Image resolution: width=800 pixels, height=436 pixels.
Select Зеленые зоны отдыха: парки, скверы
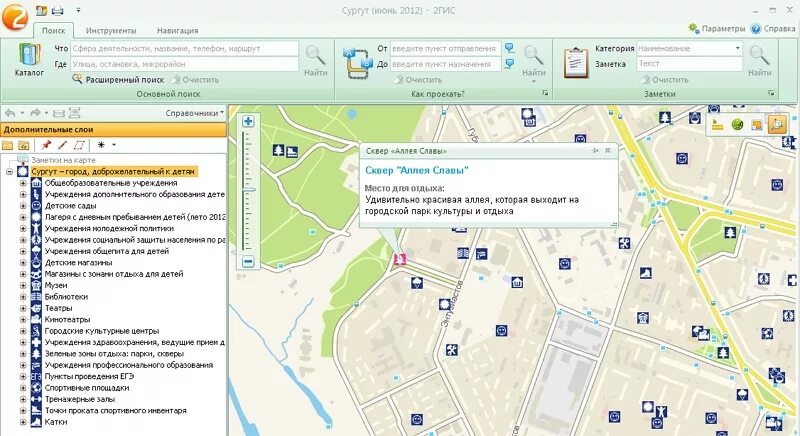[114, 353]
